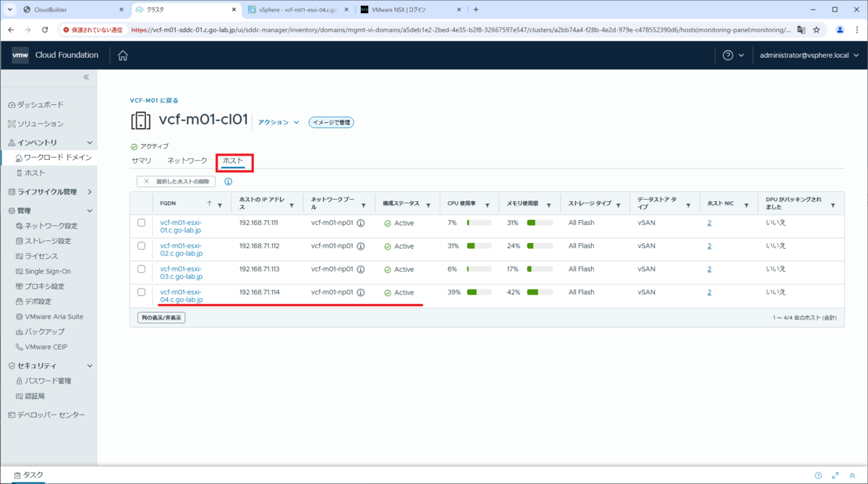Viewport: 868px width, 484px height.
Task: Filter the FQDN column
Action: (220, 205)
